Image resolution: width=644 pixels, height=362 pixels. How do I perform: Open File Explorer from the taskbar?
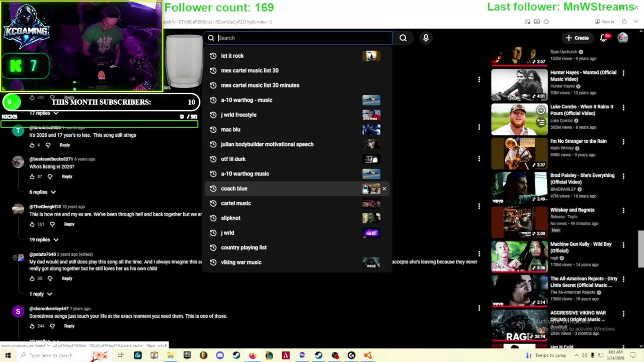(x=171, y=355)
